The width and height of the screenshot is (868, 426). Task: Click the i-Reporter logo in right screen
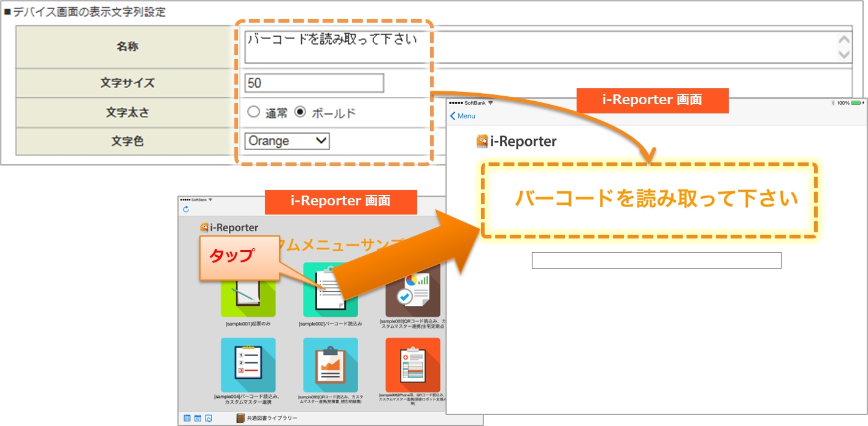click(517, 142)
